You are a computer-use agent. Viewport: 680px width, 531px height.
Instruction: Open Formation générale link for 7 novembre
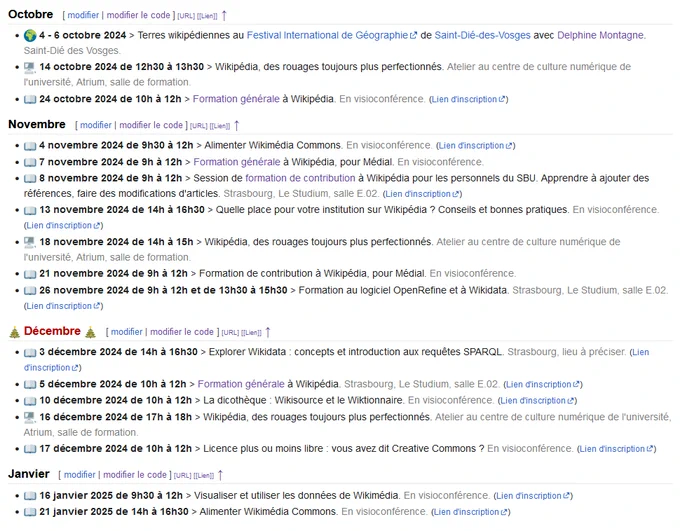(x=236, y=162)
